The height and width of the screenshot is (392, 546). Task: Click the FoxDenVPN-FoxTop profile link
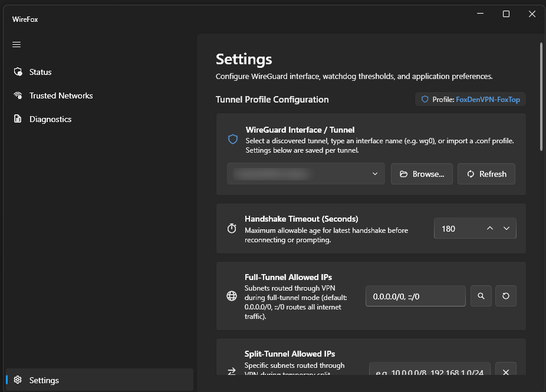[x=488, y=100]
